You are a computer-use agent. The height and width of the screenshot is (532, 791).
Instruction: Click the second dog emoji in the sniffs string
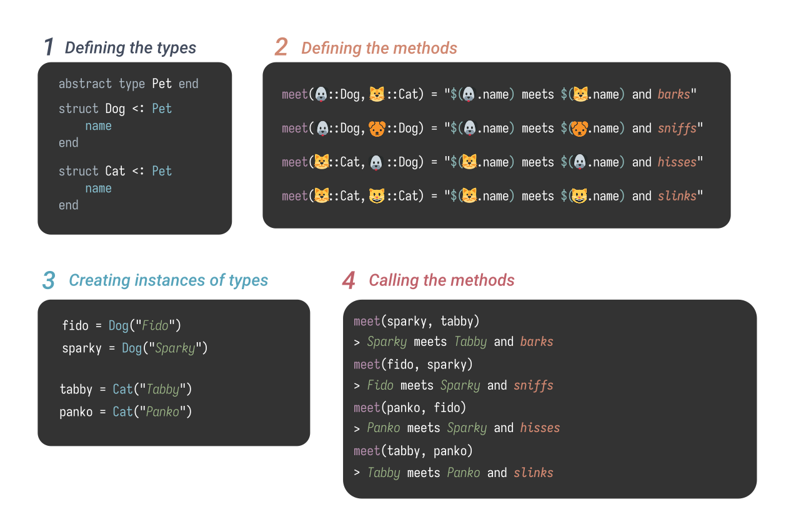pos(469,128)
